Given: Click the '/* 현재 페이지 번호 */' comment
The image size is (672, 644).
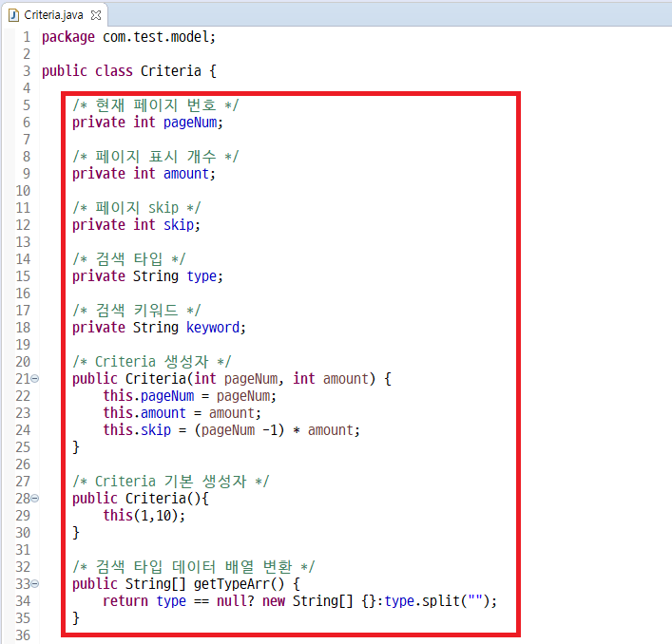Looking at the screenshot, I should pos(156,105).
